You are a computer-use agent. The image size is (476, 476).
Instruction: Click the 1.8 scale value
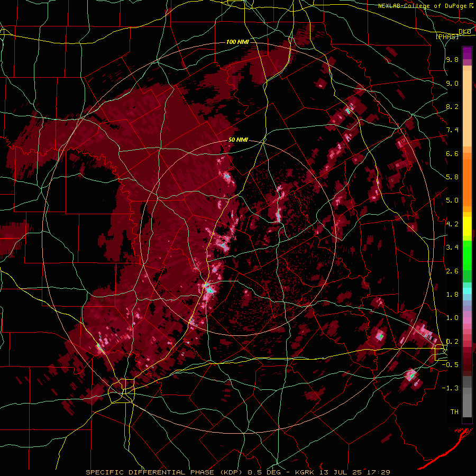[x=452, y=295]
